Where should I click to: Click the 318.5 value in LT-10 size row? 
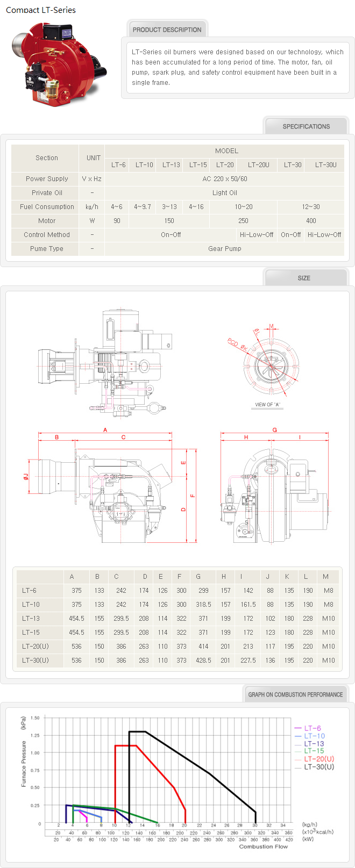coord(203,605)
